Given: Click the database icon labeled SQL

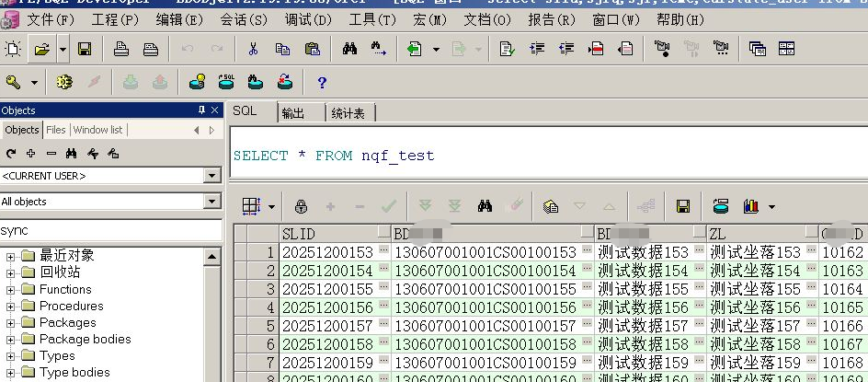Looking at the screenshot, I should tap(226, 82).
